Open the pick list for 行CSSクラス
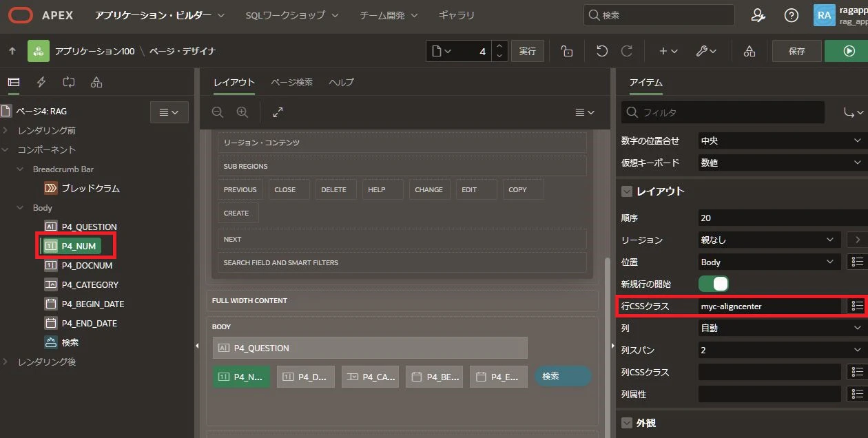 tap(857, 306)
